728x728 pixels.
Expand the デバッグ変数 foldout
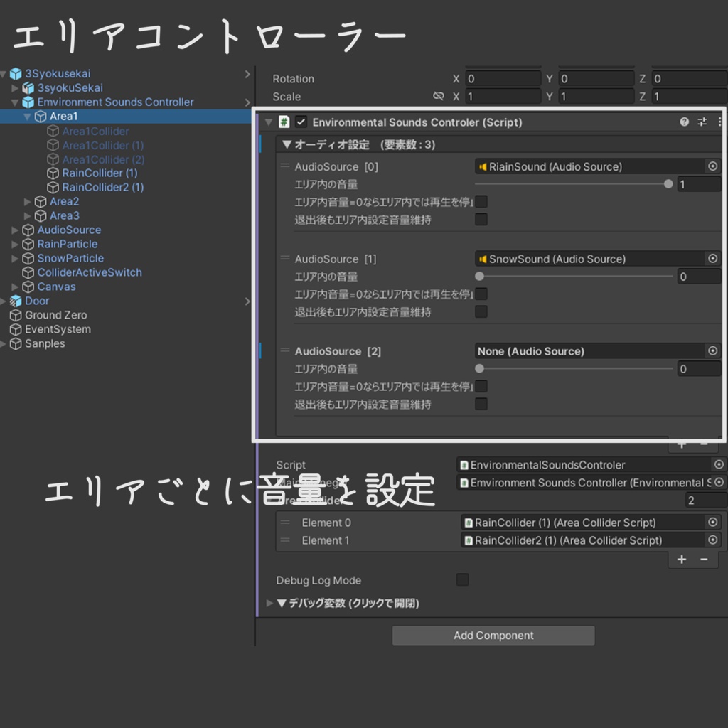pyautogui.click(x=269, y=603)
